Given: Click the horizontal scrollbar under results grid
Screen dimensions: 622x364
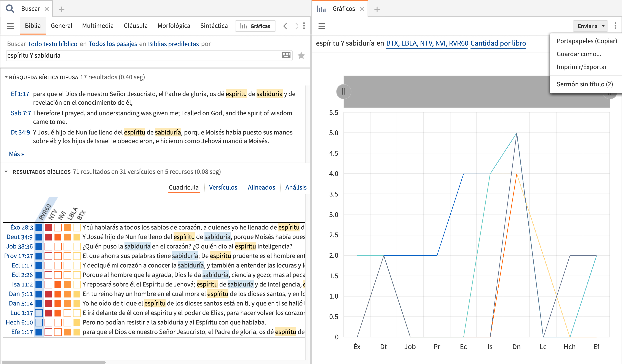Looking at the screenshot, I should (x=54, y=362).
